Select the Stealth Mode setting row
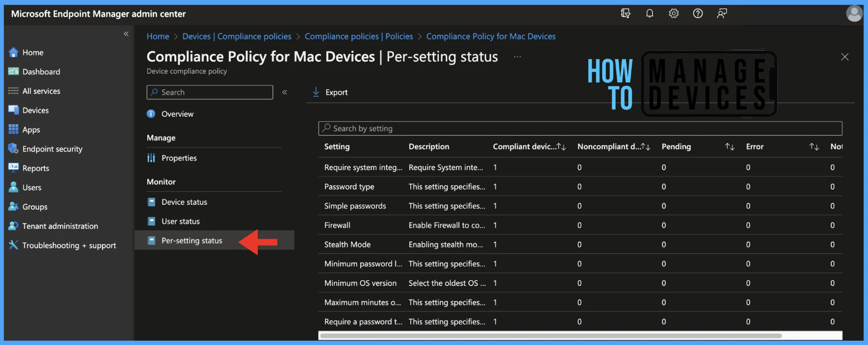The image size is (868, 345). pyautogui.click(x=580, y=244)
